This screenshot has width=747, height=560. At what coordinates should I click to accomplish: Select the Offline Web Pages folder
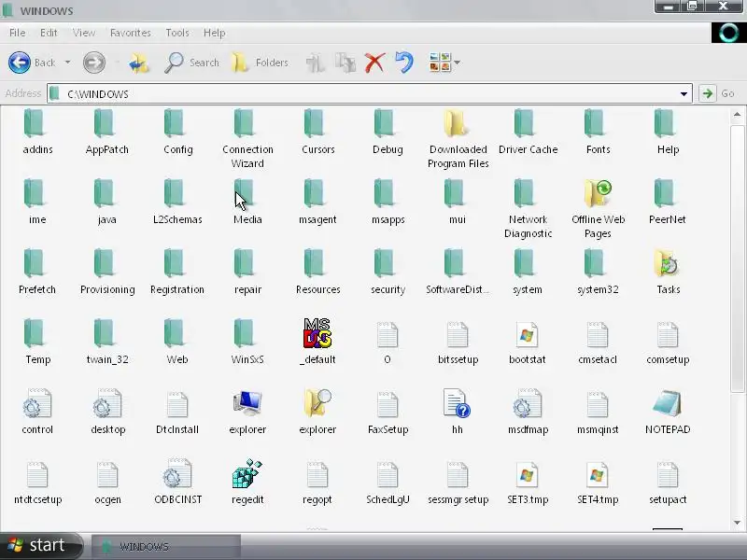point(598,193)
